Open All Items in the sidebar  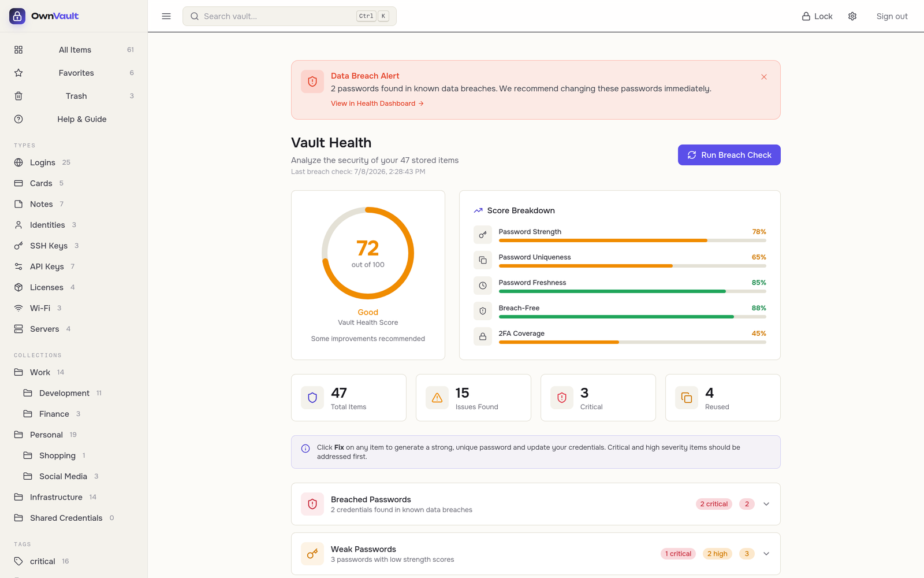point(74,50)
